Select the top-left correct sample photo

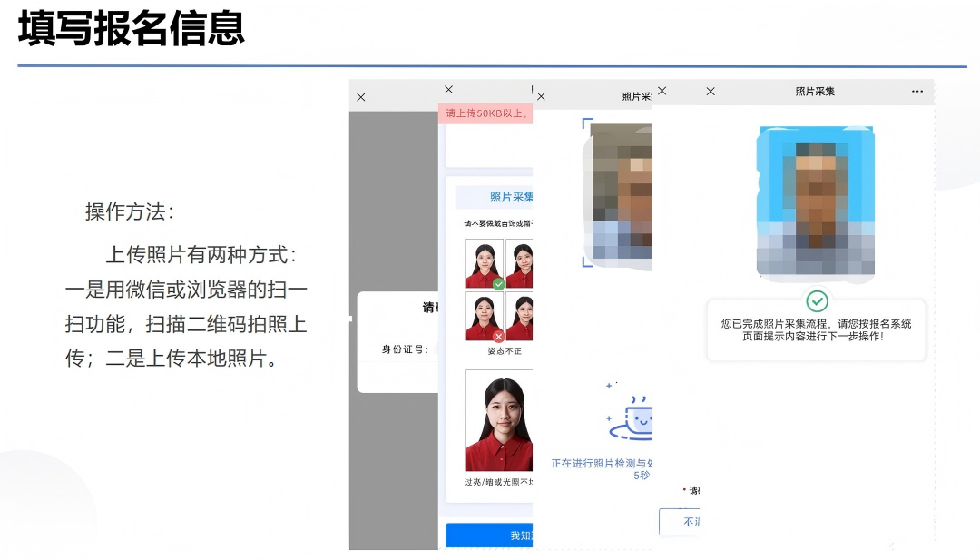coord(484,263)
